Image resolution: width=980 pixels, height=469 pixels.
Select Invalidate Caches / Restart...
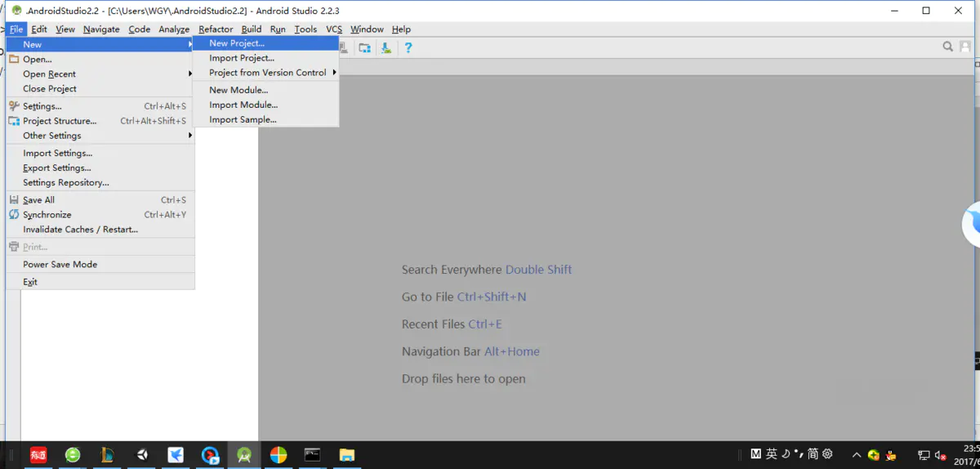[x=100, y=230]
